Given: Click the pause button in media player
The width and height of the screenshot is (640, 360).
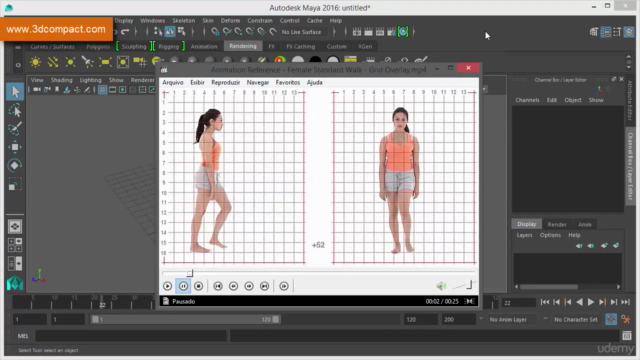Looking at the screenshot, I should coord(183,286).
